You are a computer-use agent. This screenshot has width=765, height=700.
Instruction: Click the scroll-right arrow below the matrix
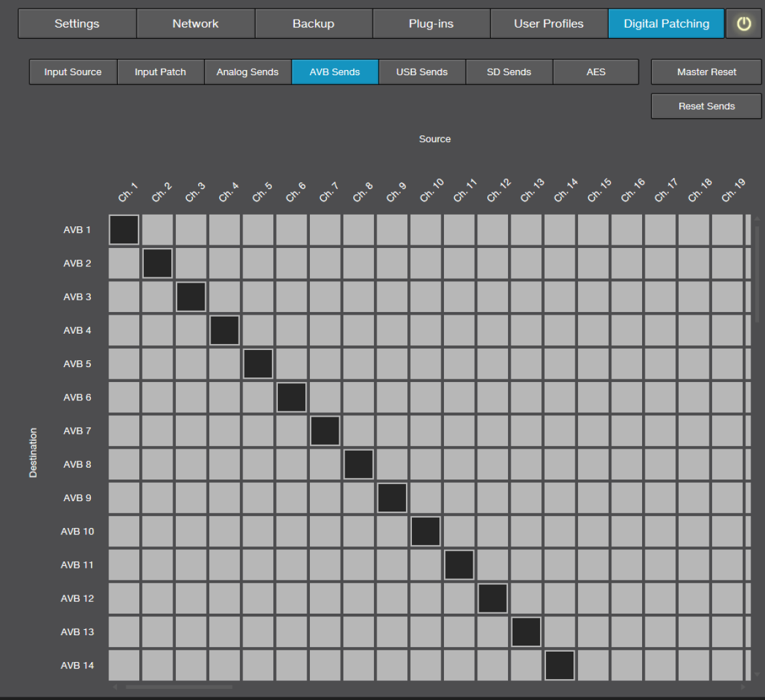743,687
